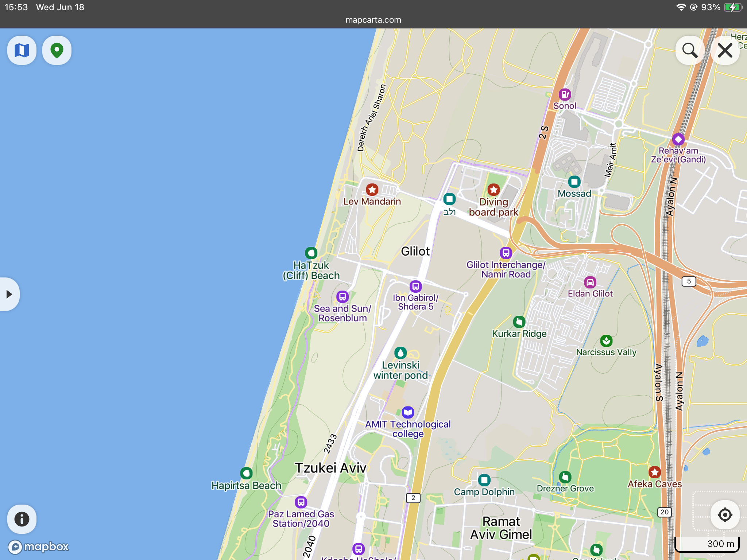The image size is (747, 560).
Task: Tap the bus stop marker at bottom edge
Action: click(x=359, y=549)
